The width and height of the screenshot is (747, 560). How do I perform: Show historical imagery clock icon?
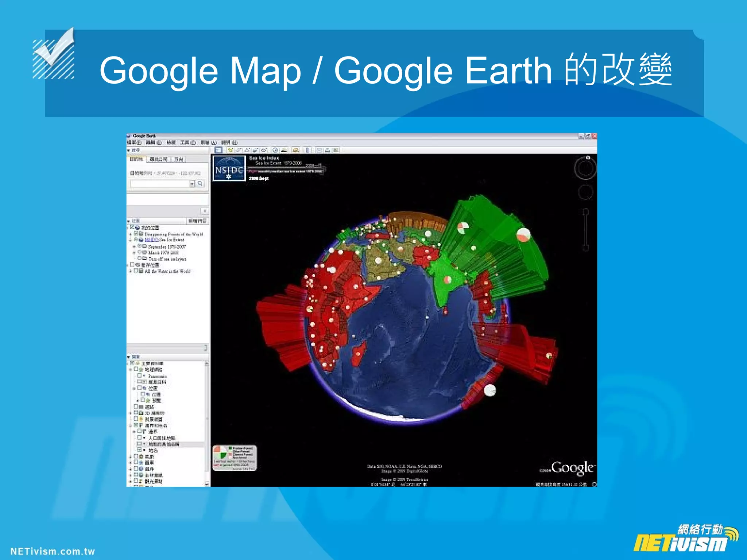[x=275, y=150]
